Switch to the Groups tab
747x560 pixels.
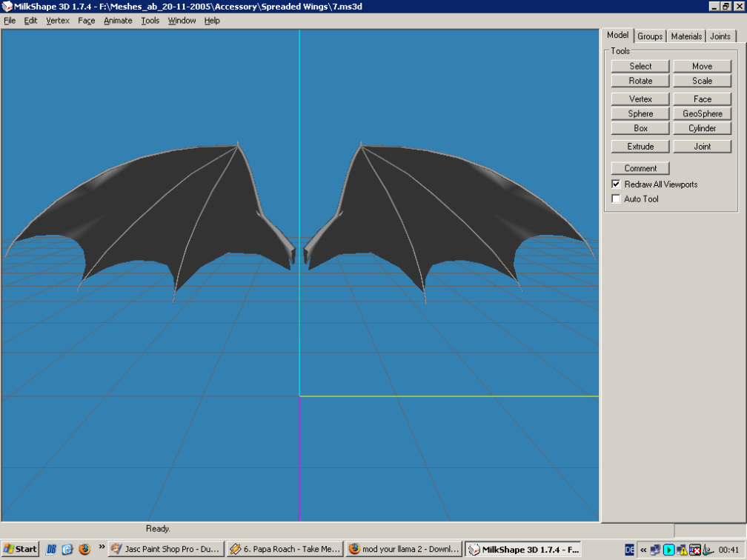(x=650, y=36)
